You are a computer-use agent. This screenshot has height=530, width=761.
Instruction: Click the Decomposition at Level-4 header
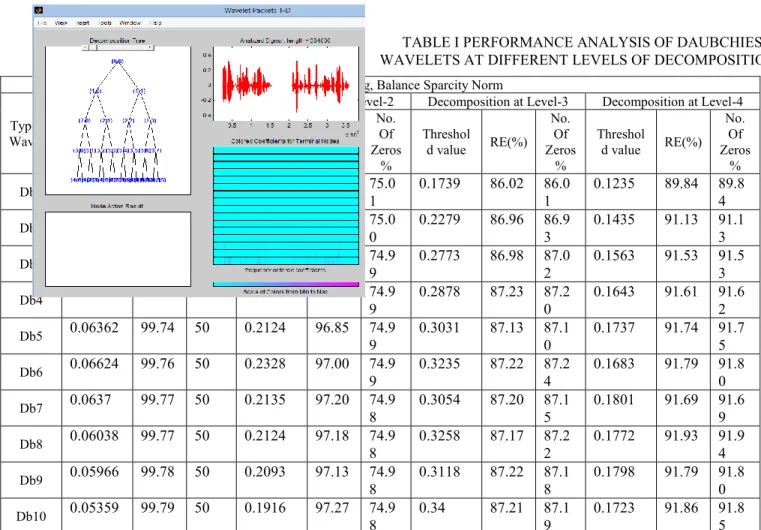tap(672, 101)
